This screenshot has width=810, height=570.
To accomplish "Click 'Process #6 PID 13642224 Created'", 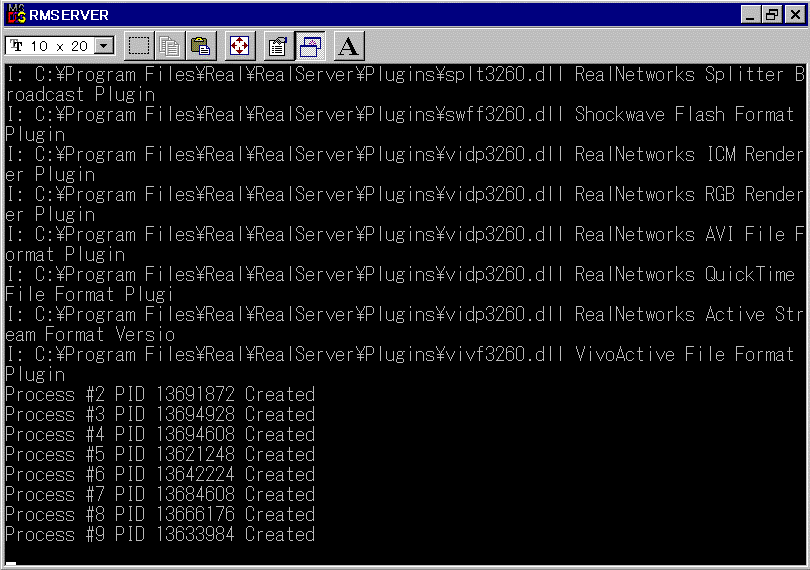I will (160, 474).
